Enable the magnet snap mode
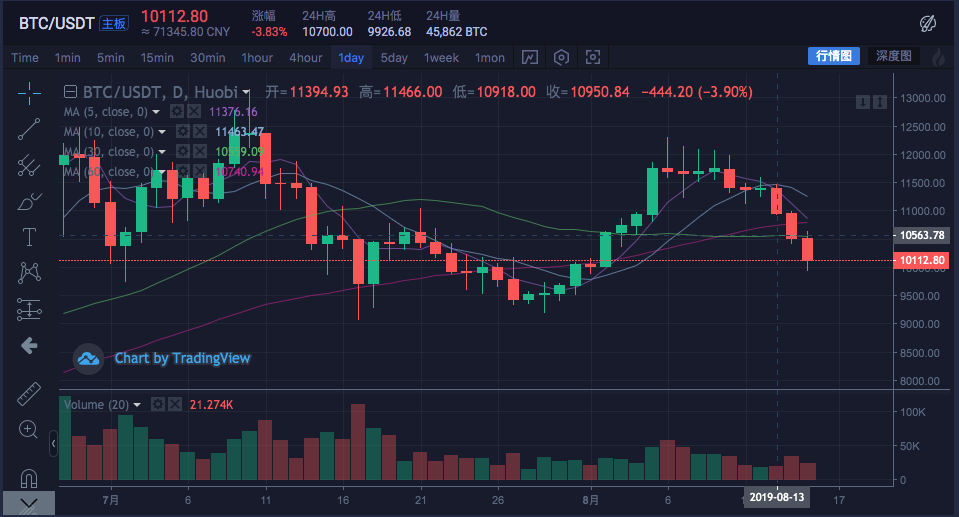This screenshot has height=517, width=959. [x=29, y=476]
